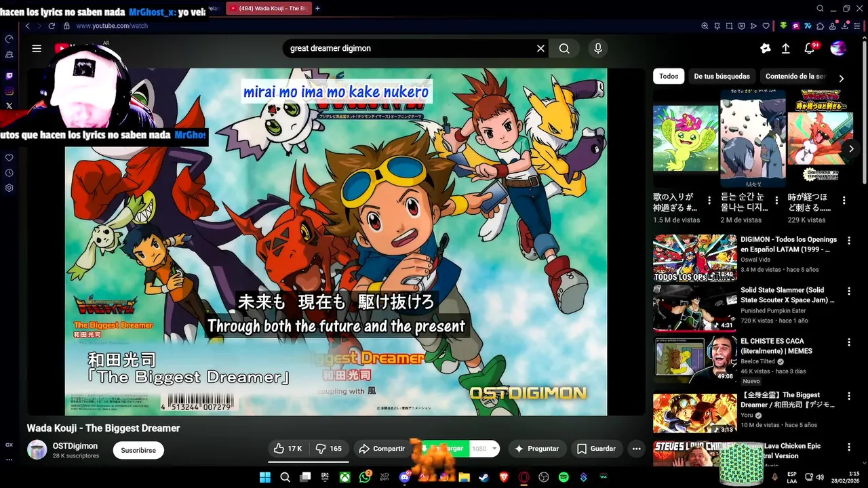Image resolution: width=868 pixels, height=488 pixels.
Task: Open browsing history clock icon in sidebar
Action: coord(9,173)
